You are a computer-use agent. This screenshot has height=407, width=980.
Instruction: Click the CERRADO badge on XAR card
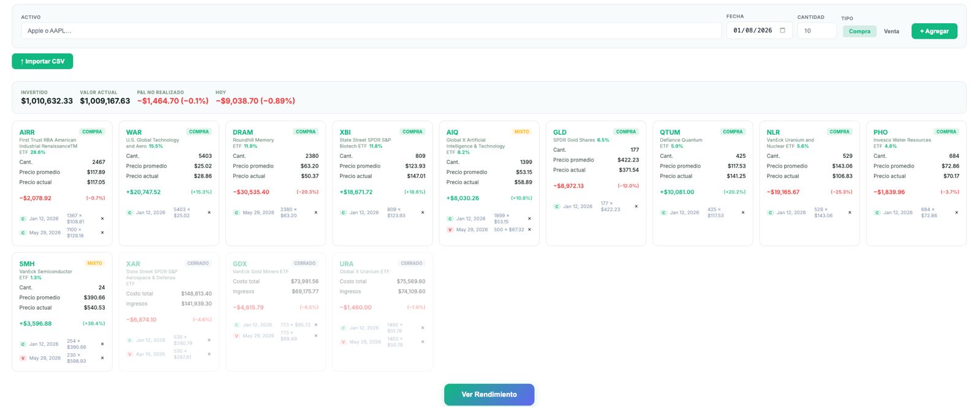coord(198,263)
